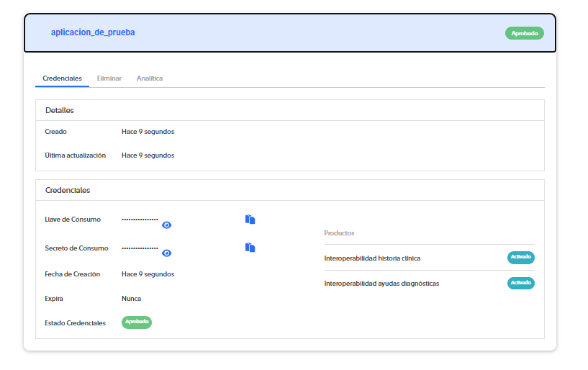Reveal the Llave de Consumo value
588x370 pixels.
click(166, 225)
